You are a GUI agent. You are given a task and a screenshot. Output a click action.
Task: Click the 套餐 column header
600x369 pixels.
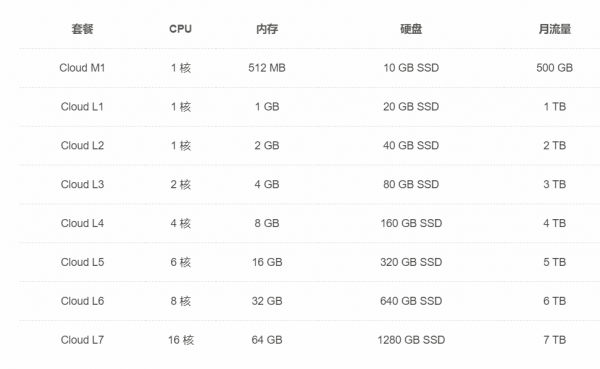82,29
